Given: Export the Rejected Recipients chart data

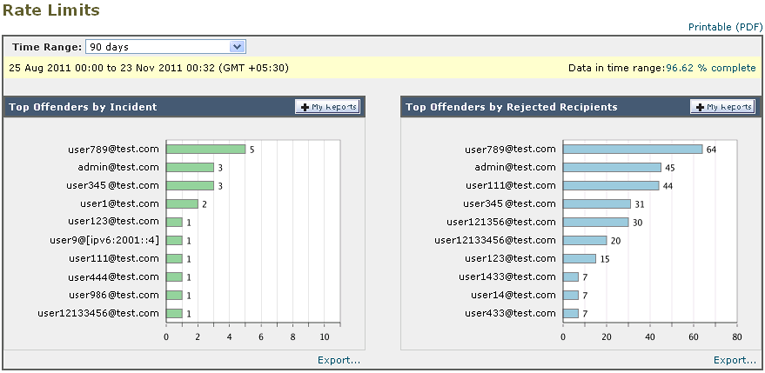Looking at the screenshot, I should pyautogui.click(x=735, y=360).
